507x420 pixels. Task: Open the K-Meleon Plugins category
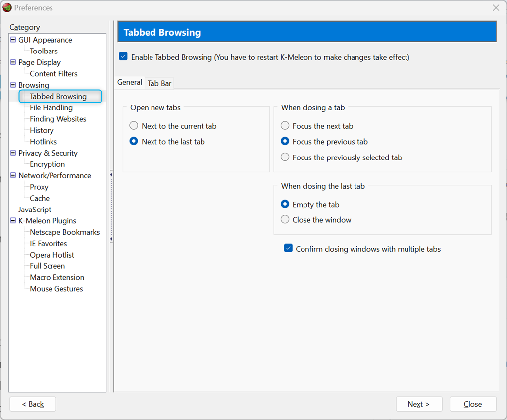tap(47, 221)
